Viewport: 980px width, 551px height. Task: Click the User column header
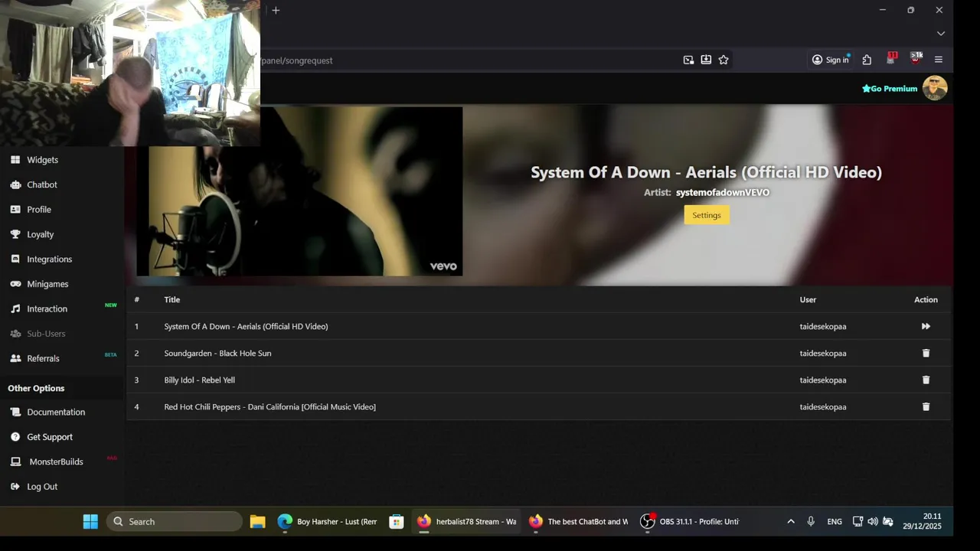point(808,300)
